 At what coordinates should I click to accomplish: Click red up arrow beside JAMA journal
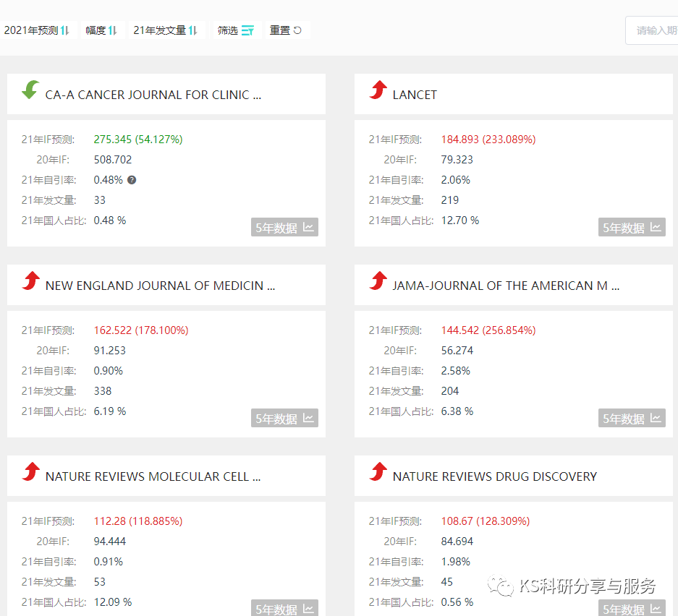pyautogui.click(x=378, y=281)
